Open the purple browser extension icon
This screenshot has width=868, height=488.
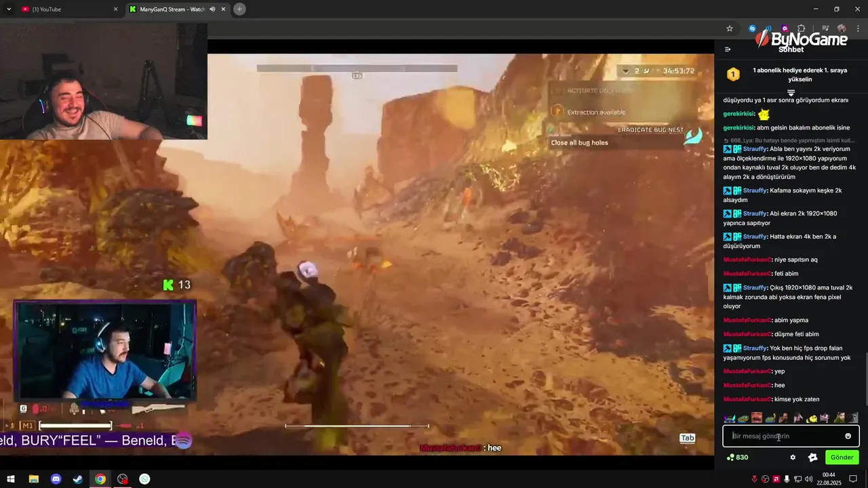point(785,28)
